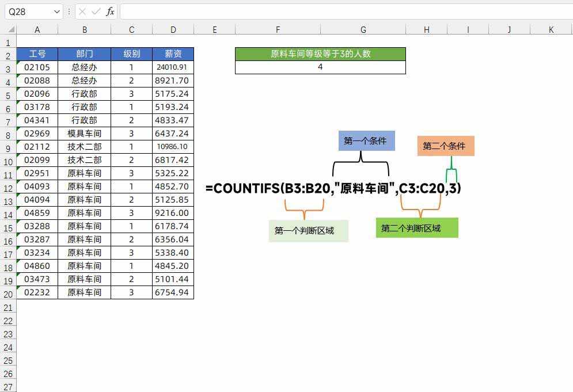This screenshot has width=573, height=392.
Task: Select the cell containing 总经办 in row 3
Action: click(84, 67)
